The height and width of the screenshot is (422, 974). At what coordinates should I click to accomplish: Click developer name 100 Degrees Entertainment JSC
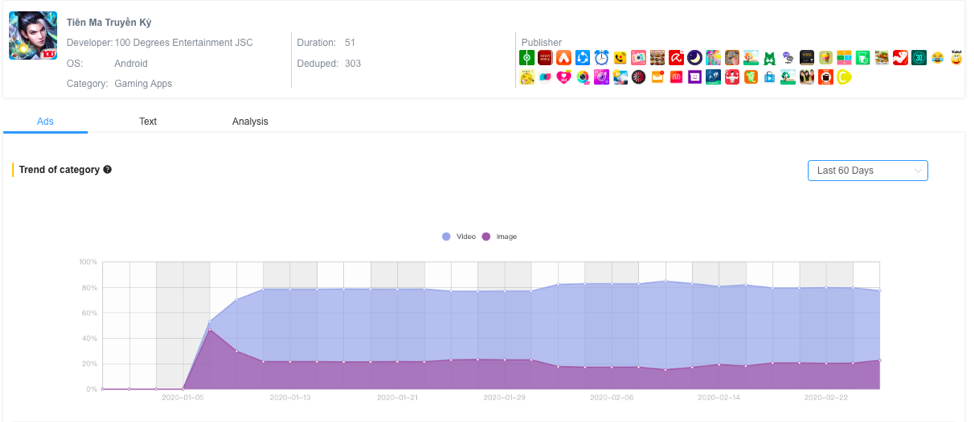[x=183, y=43]
